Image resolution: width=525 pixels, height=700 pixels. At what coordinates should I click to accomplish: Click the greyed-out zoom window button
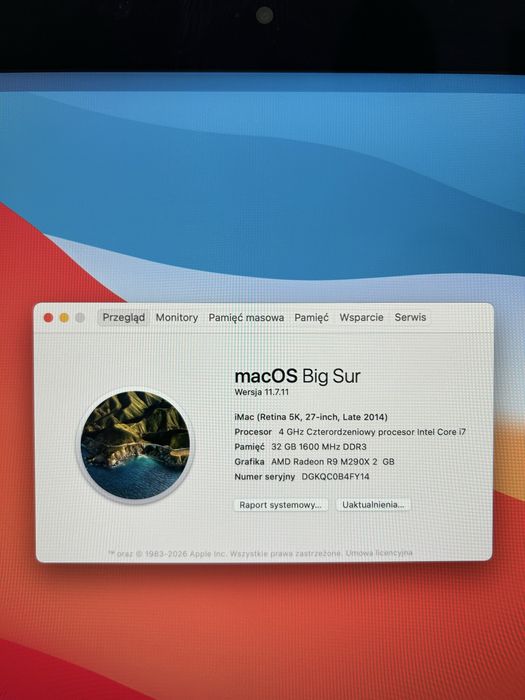[80, 318]
